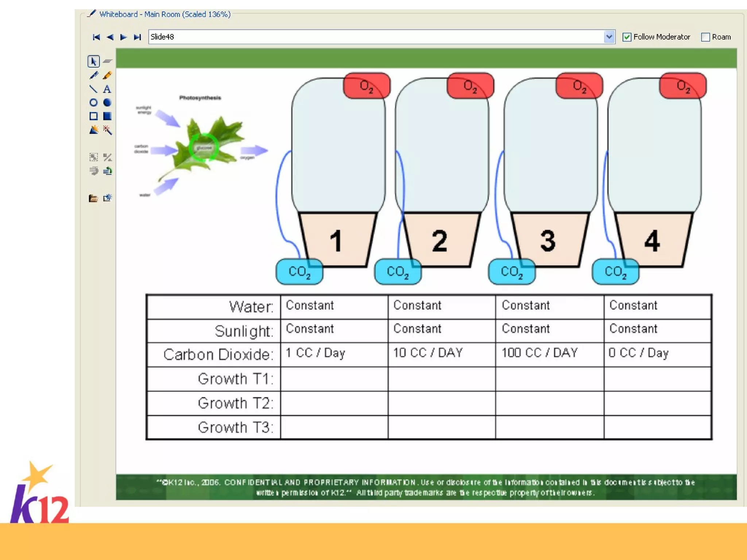The image size is (747, 560).
Task: Choose the hollow rectangle tool
Action: [93, 116]
